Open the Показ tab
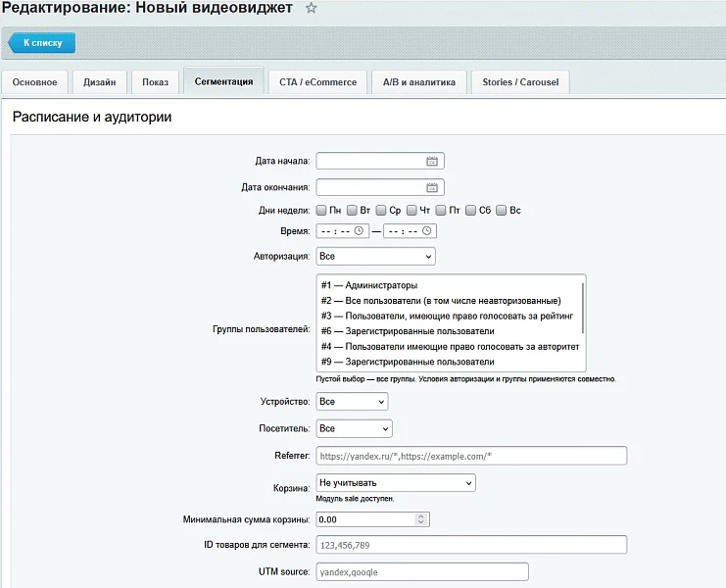726x588 pixels. pyautogui.click(x=155, y=82)
